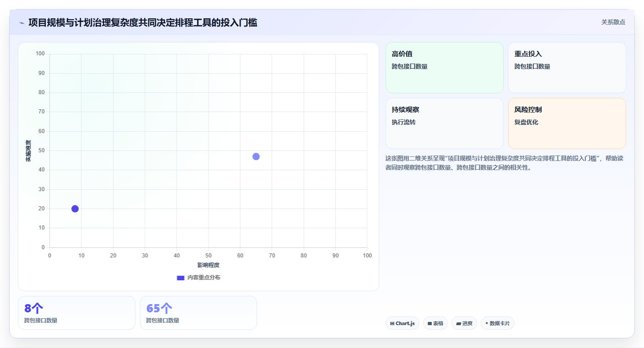Click the lightning icon beside the title
This screenshot has height=348, width=644.
(x=21, y=23)
